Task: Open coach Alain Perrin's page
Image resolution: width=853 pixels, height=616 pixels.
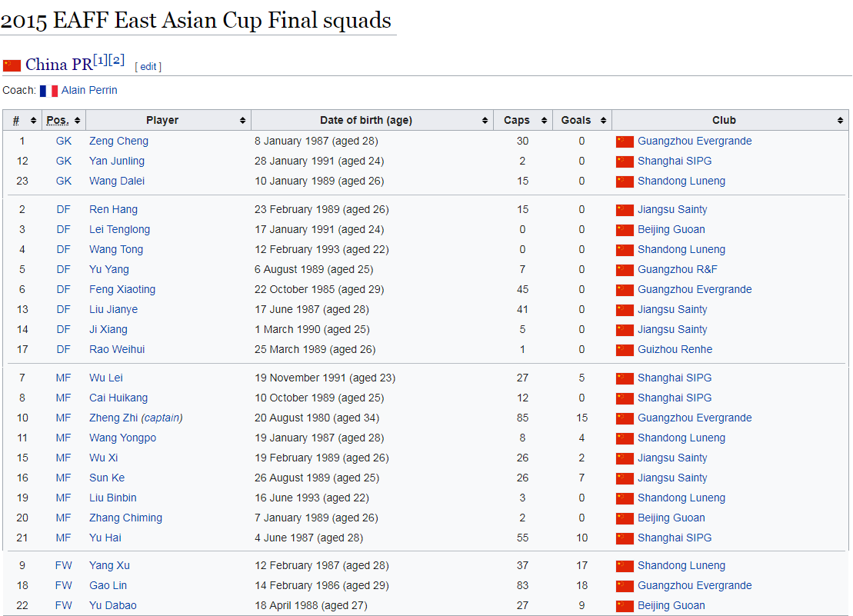Action: click(x=89, y=90)
